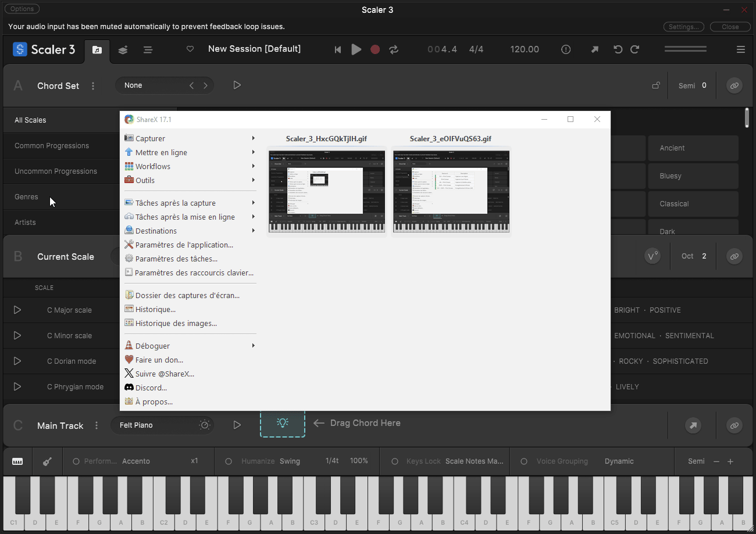
Task: Open Scaler_3_eOIFVuQS63.gif thumbnail in ShareX
Action: [x=451, y=192]
